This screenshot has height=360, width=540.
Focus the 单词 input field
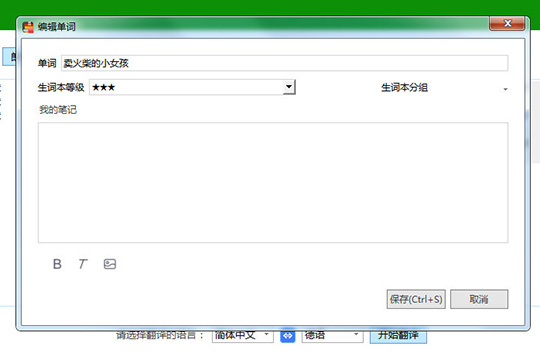point(284,63)
